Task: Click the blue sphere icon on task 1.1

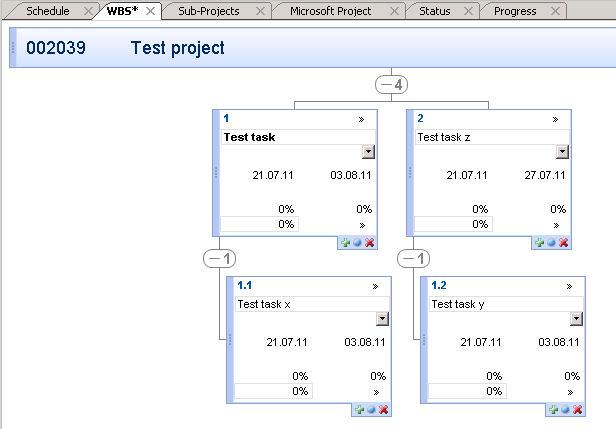Action: click(x=371, y=410)
